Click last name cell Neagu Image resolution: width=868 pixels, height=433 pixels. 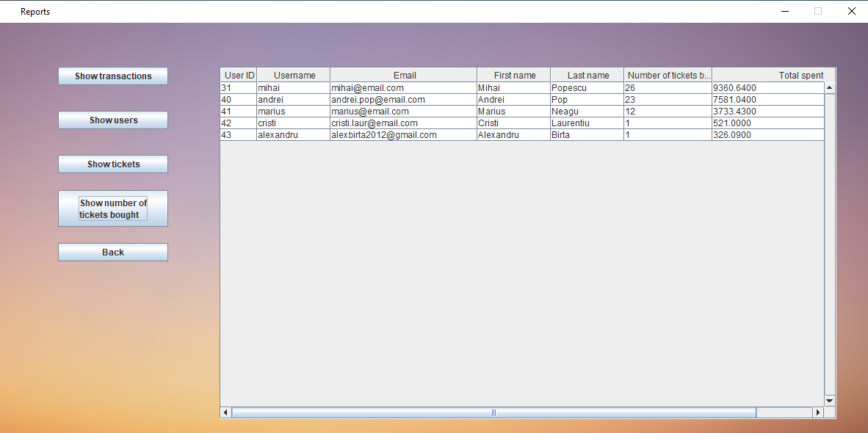tap(587, 111)
